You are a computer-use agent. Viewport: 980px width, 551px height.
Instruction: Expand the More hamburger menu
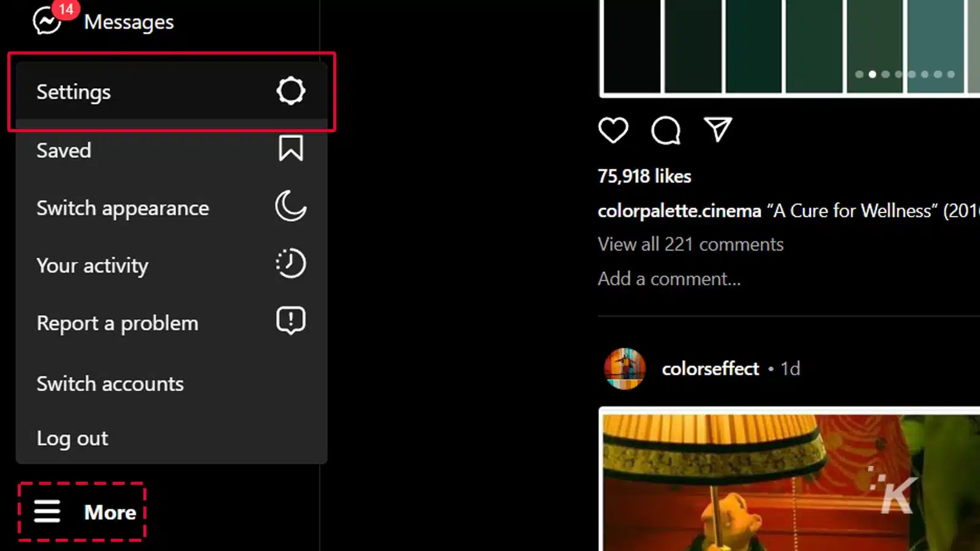(x=48, y=512)
